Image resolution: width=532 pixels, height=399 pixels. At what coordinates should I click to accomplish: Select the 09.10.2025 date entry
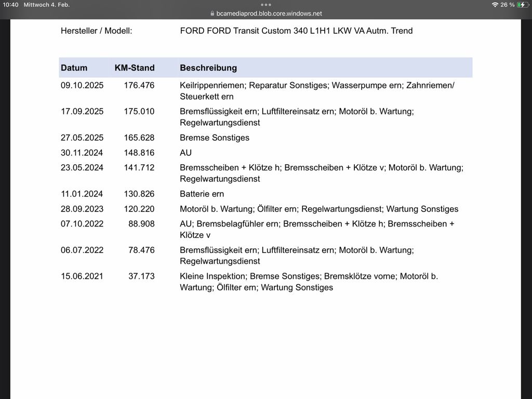[82, 85]
